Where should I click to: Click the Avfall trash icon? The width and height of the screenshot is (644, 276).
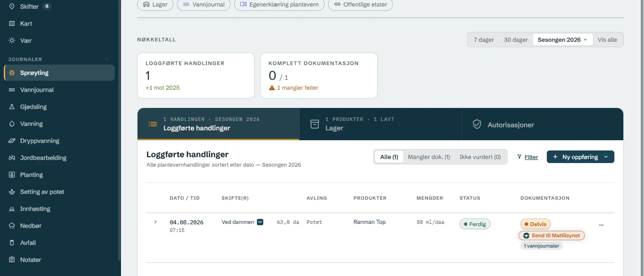coord(12,243)
